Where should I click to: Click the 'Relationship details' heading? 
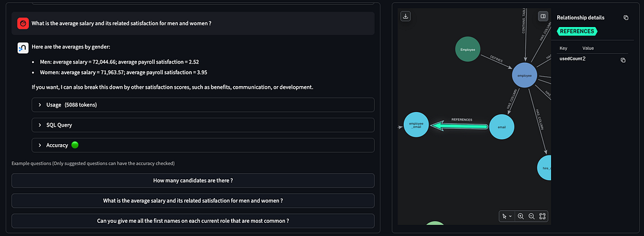pos(580,18)
